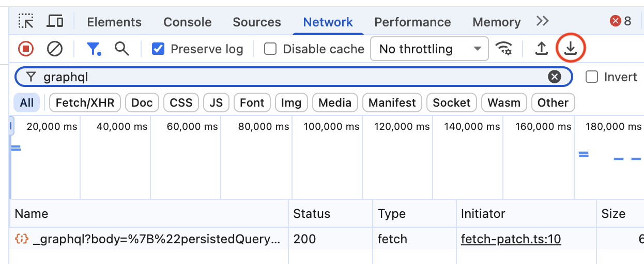
Task: Clear the network log
Action: (x=55, y=49)
